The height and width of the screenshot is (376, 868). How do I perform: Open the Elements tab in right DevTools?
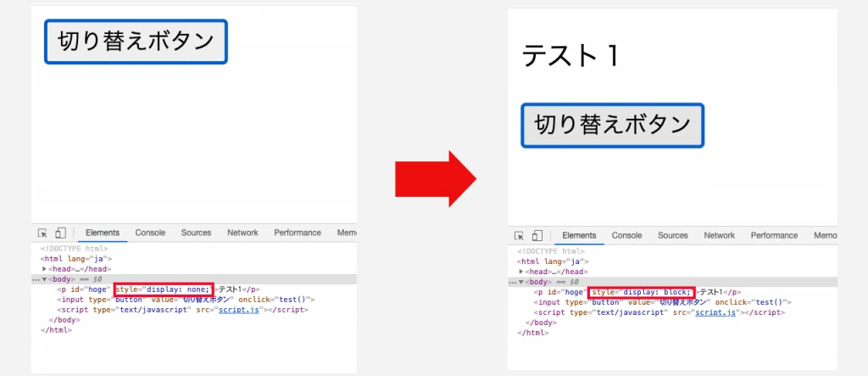[x=579, y=236]
